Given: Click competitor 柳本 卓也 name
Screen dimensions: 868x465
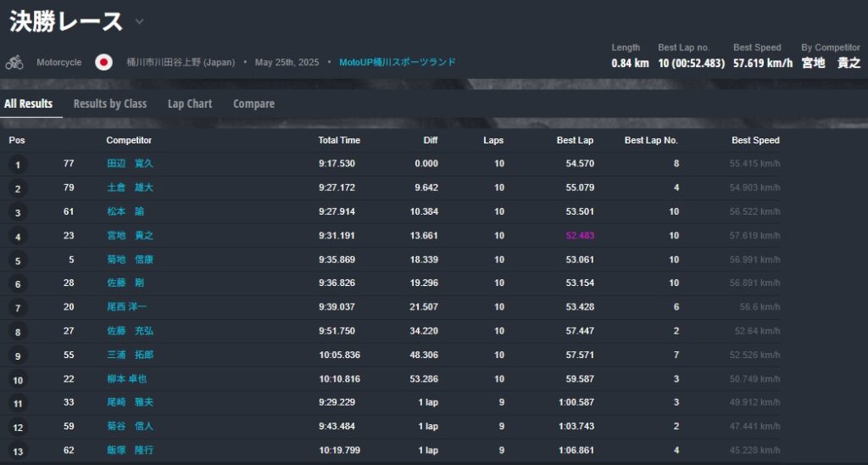Looking at the screenshot, I should 126,378.
